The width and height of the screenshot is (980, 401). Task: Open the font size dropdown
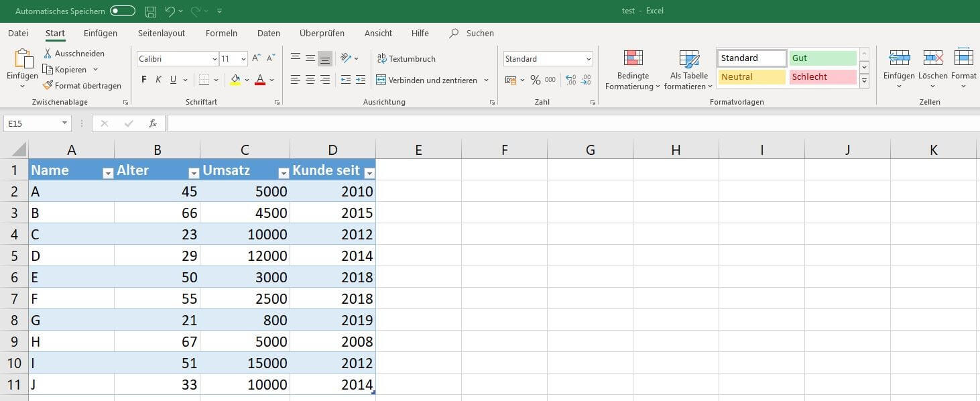point(243,59)
